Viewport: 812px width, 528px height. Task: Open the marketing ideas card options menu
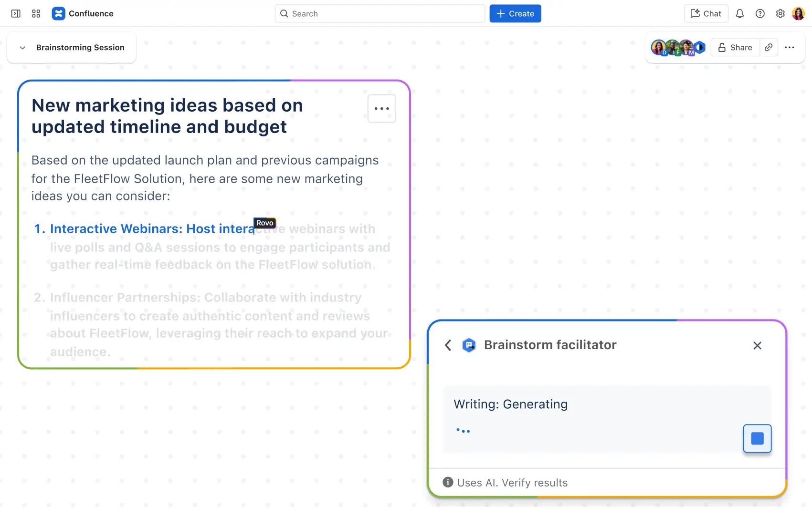pos(382,109)
